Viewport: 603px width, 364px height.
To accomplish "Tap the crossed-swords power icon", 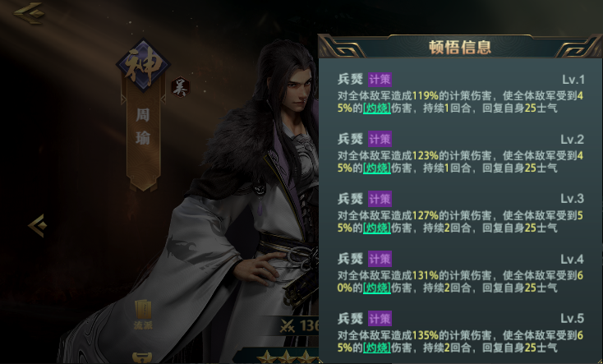I will point(287,326).
